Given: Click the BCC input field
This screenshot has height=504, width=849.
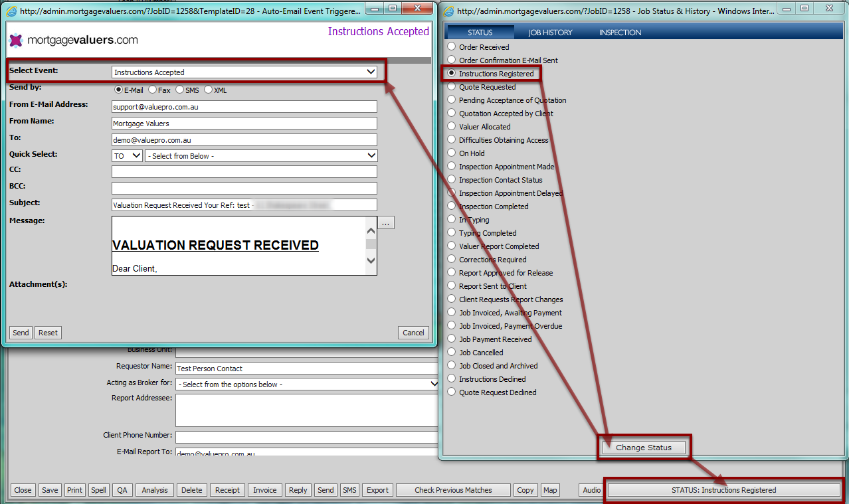Looking at the screenshot, I should coord(244,188).
